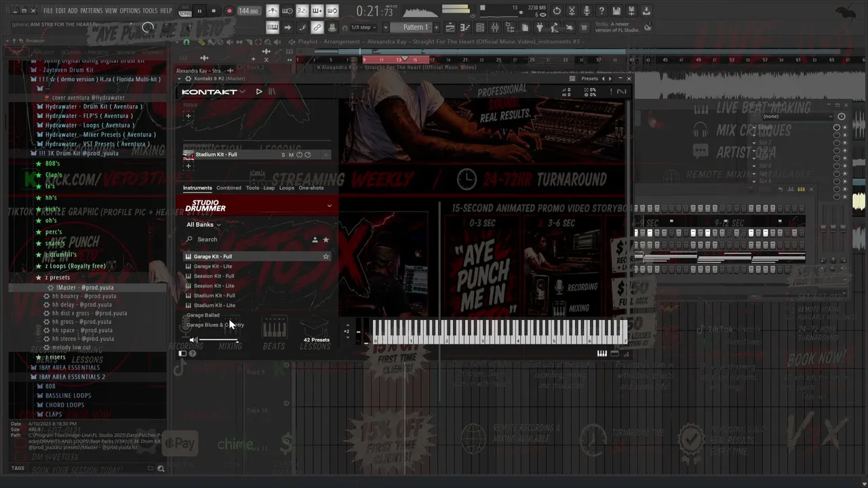868x488 pixels.
Task: Select next preset arrow in Kontakt titlebar
Action: (x=610, y=79)
